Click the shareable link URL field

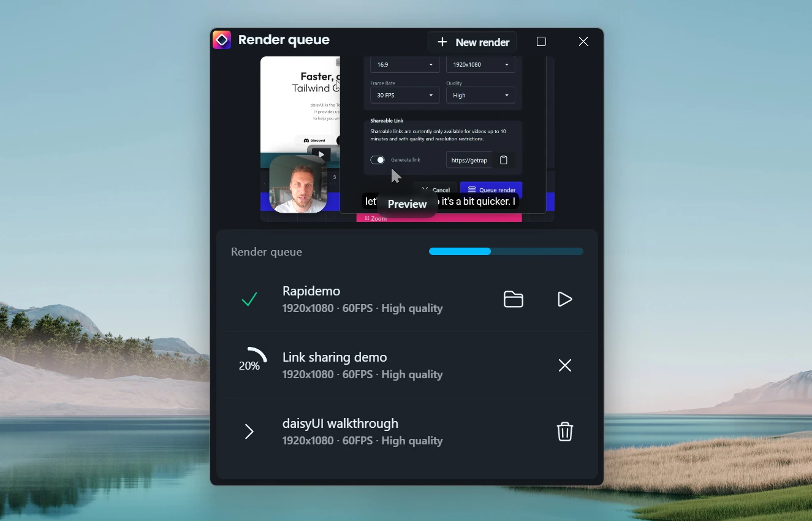click(x=469, y=160)
